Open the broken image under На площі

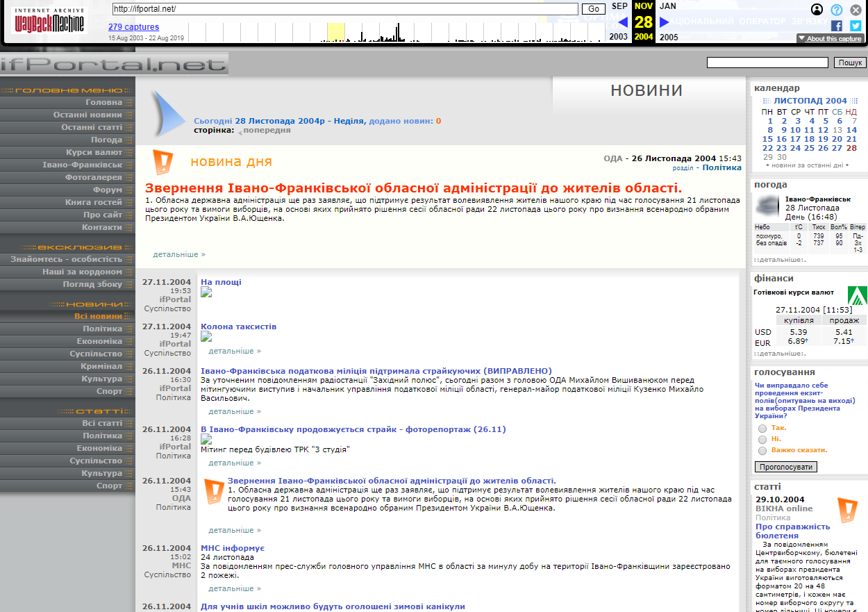coord(206,292)
